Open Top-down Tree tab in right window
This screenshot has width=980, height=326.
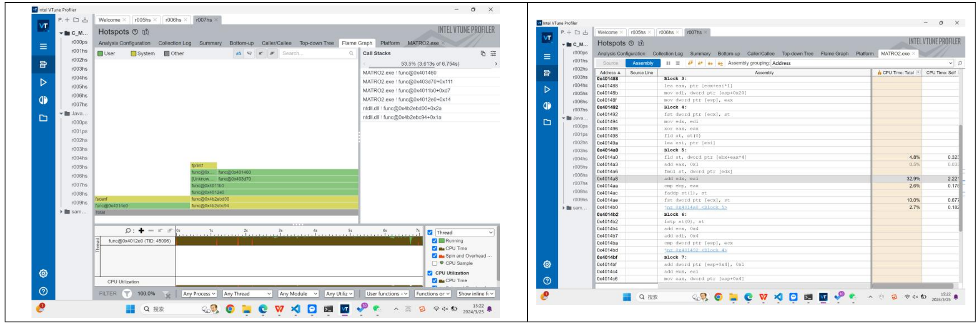point(797,53)
